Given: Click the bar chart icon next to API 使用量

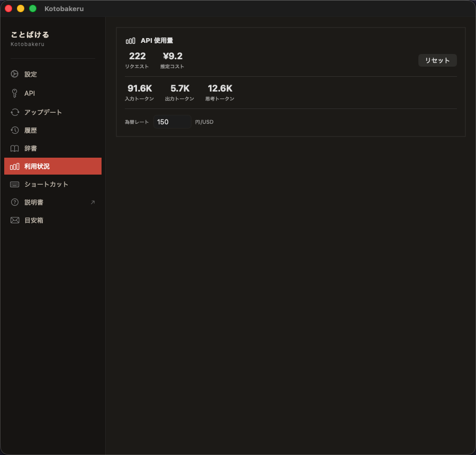Looking at the screenshot, I should pyautogui.click(x=130, y=41).
